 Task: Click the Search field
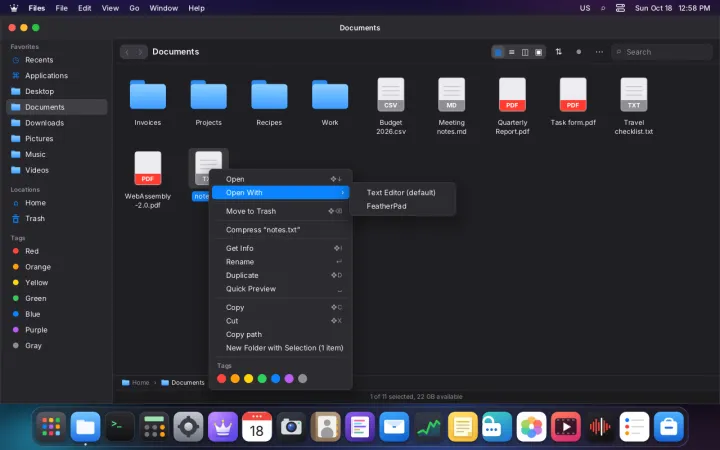coord(662,52)
